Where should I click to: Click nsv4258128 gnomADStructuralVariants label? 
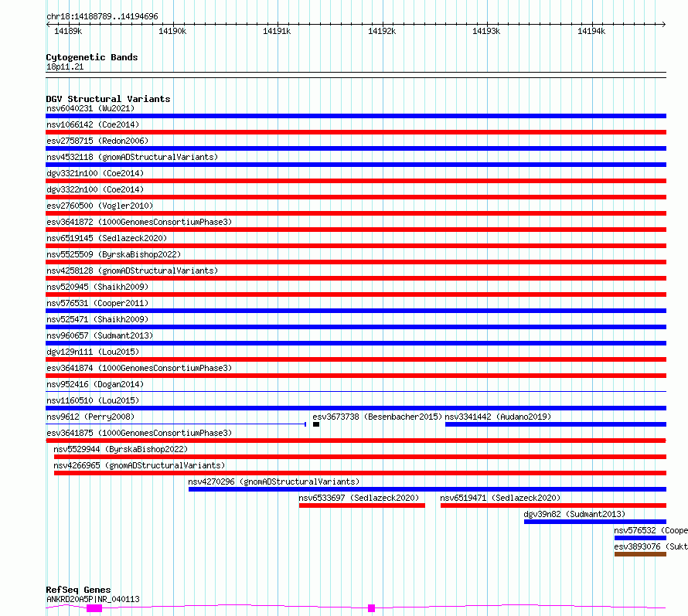[x=132, y=271]
